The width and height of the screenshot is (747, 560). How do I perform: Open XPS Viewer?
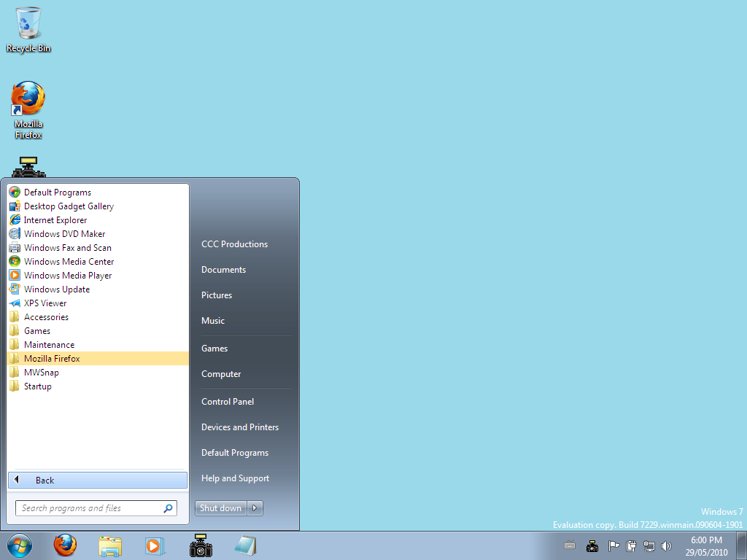98,303
